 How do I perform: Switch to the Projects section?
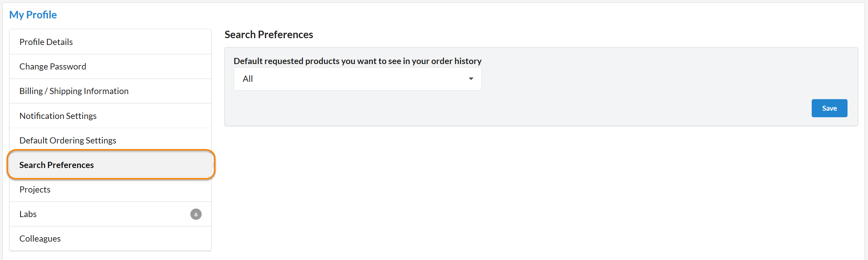point(35,189)
